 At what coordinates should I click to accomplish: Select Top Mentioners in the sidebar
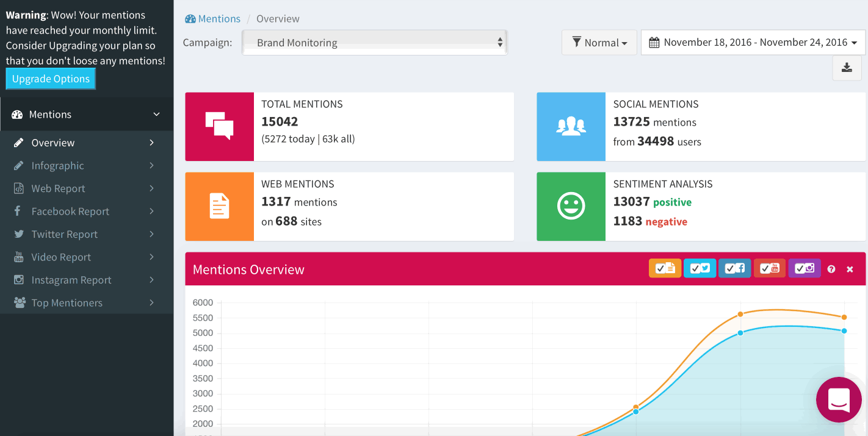point(67,303)
